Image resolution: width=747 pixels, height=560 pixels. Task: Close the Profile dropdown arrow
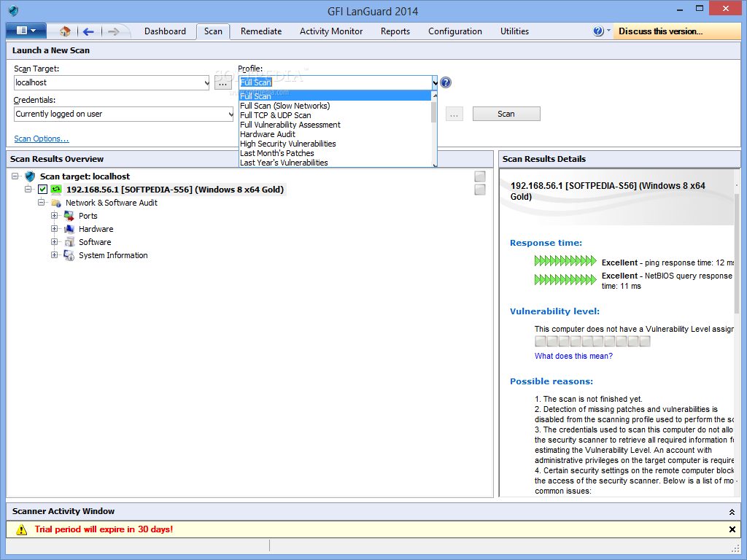tap(435, 83)
